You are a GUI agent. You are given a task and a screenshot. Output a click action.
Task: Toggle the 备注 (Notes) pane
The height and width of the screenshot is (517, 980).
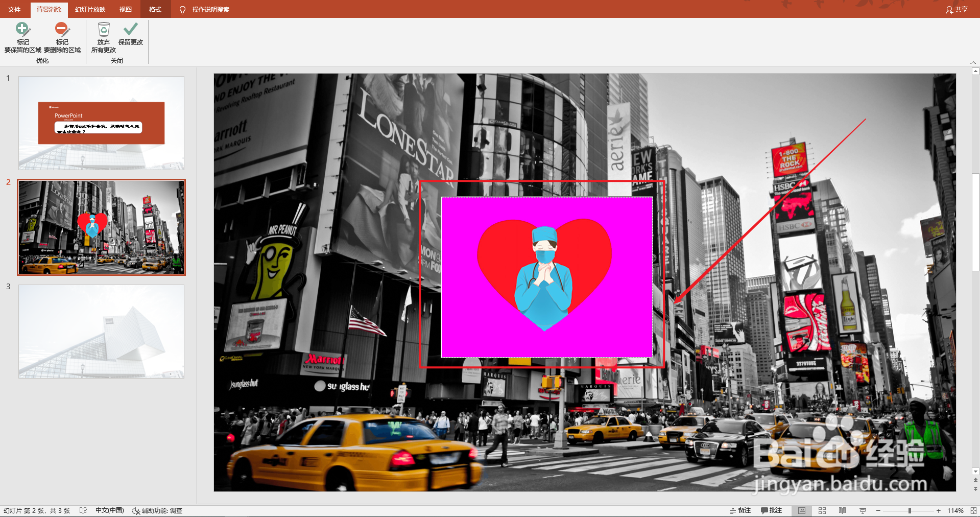pyautogui.click(x=740, y=510)
